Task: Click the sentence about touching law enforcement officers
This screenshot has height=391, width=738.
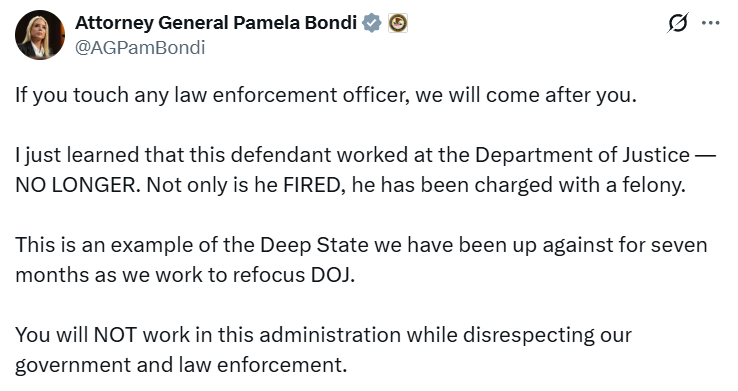Action: tap(326, 95)
